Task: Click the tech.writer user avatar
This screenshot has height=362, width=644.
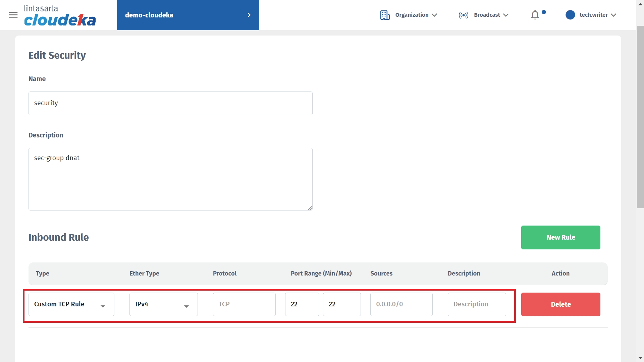Action: (x=570, y=15)
